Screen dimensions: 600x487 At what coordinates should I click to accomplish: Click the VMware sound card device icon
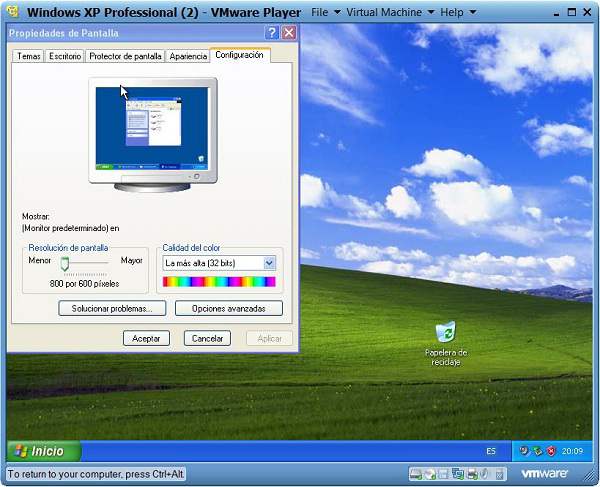484,474
